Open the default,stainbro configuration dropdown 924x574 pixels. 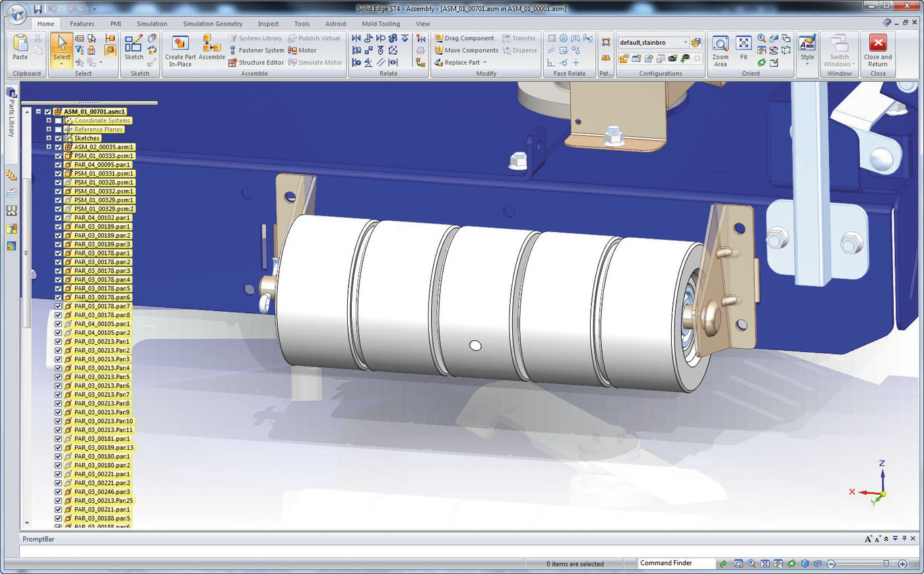tap(686, 43)
